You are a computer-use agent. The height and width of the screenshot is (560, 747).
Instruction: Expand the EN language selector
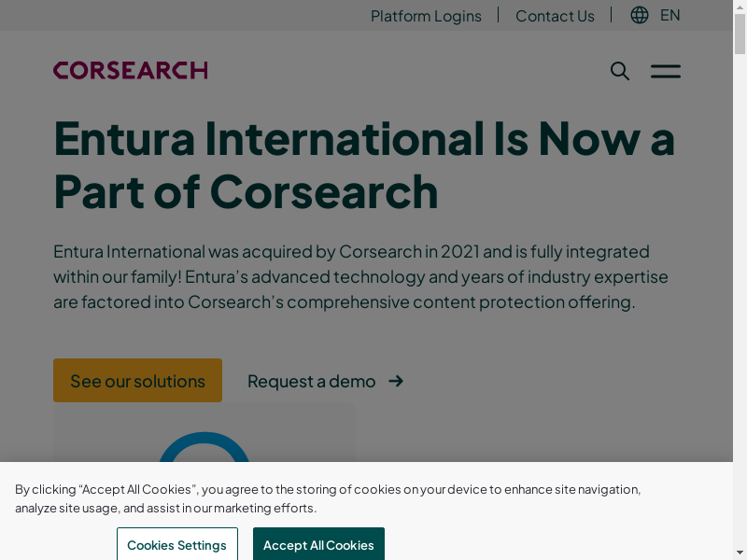point(669,15)
